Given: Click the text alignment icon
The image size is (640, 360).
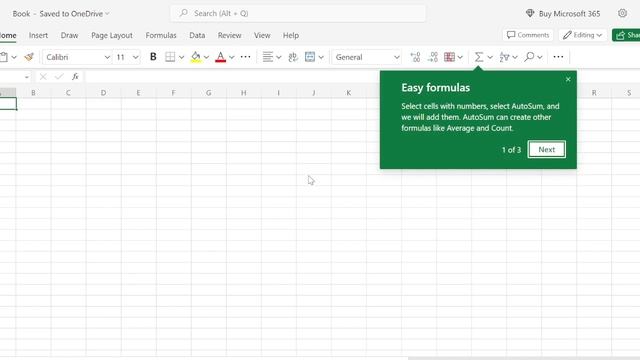Looking at the screenshot, I should coord(268,57).
